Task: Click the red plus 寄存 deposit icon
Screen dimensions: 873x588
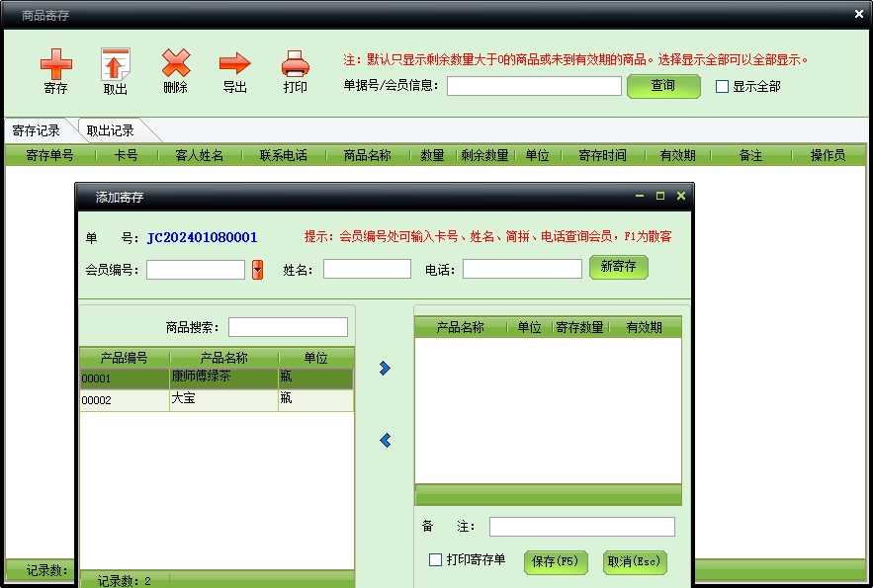Action: [x=56, y=66]
